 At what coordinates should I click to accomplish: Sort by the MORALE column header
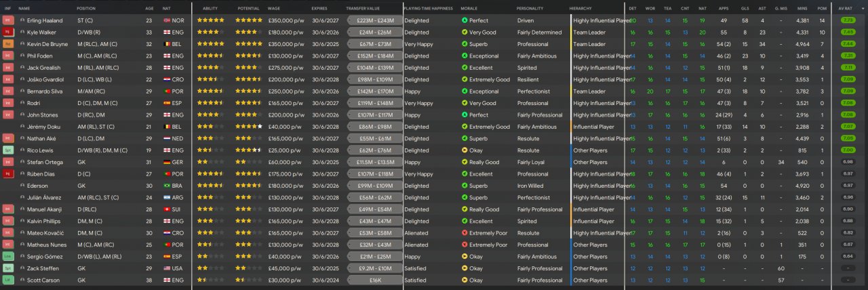click(469, 8)
